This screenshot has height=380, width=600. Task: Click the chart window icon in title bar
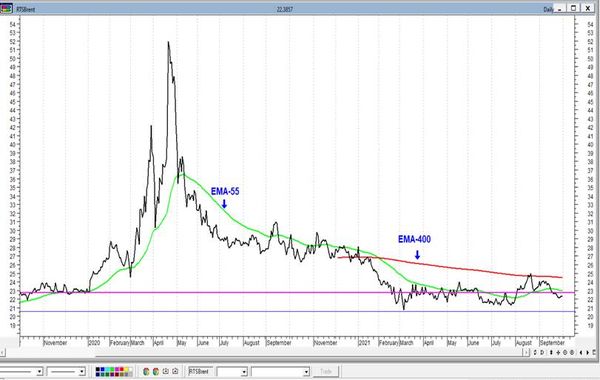point(7,8)
